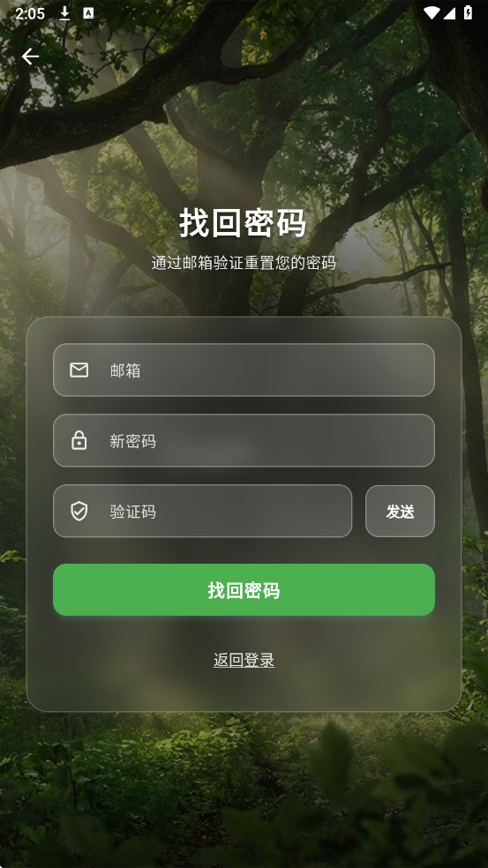
Task: Focus the 邮箱 email input field
Action: pyautogui.click(x=244, y=370)
